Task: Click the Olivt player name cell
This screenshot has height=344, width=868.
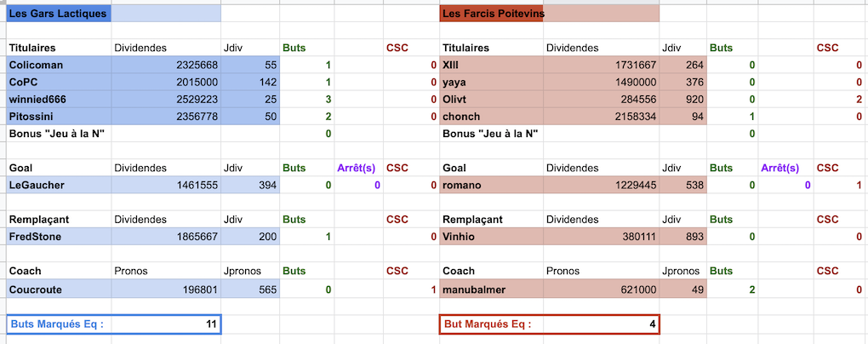Action: 491,99
